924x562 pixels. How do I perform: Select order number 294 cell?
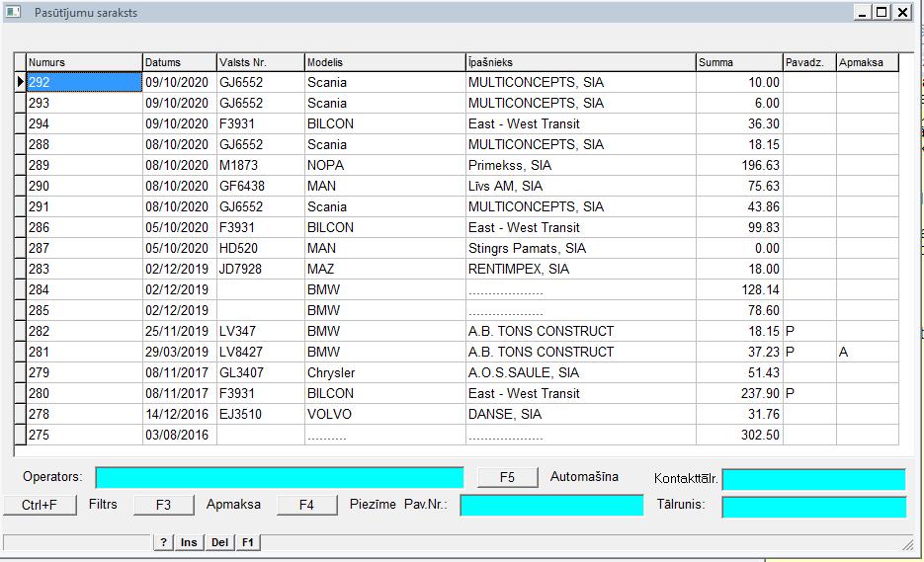coord(84,123)
